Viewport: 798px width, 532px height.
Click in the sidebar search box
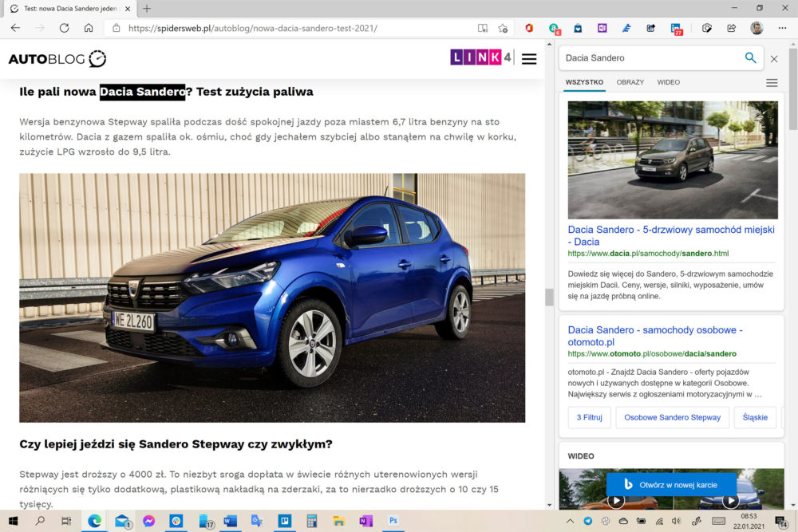pyautogui.click(x=651, y=58)
